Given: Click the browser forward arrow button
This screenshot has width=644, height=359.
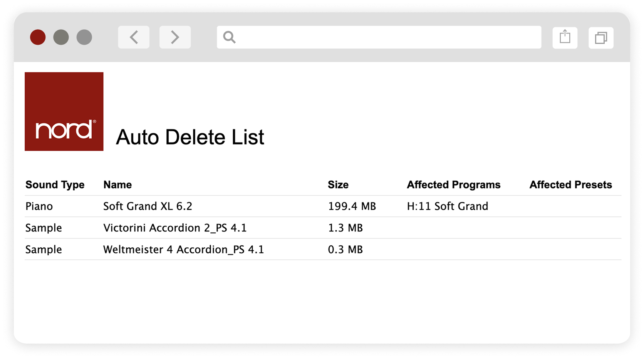Looking at the screenshot, I should 175,37.
